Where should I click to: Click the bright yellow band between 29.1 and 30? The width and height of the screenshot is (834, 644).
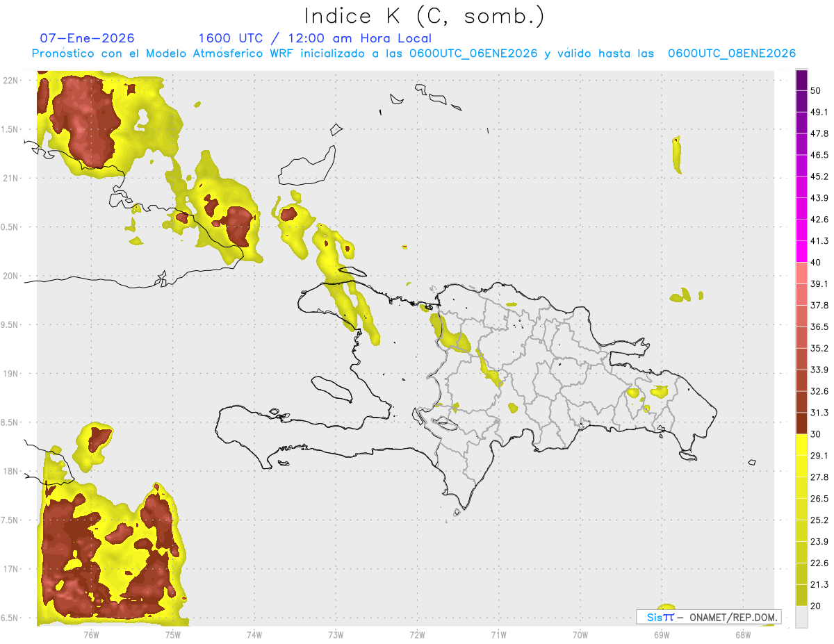click(x=801, y=445)
